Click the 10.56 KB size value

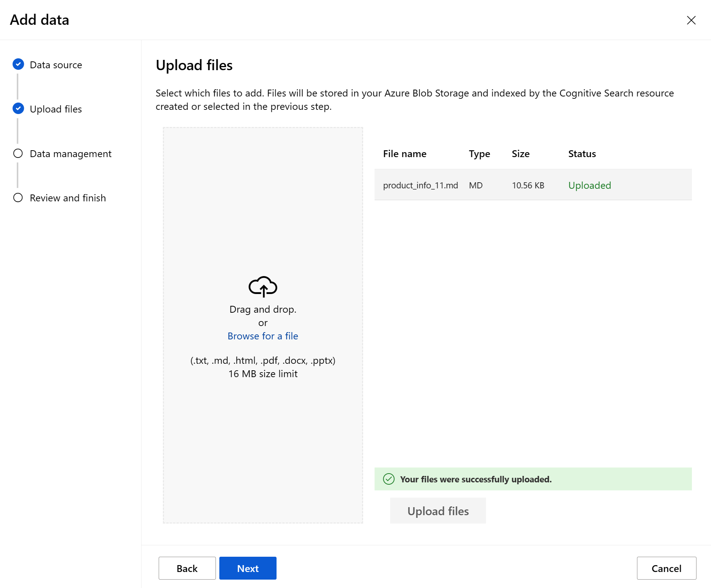528,185
